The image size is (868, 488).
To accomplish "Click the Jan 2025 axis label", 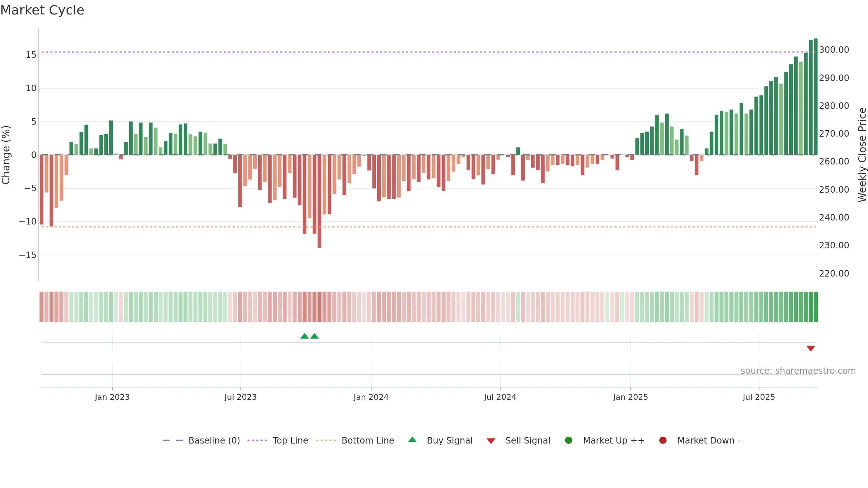I will point(630,397).
